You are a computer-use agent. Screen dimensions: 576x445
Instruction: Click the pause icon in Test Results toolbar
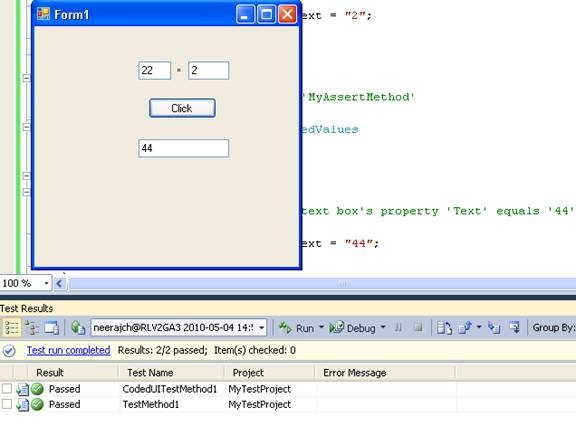[399, 327]
